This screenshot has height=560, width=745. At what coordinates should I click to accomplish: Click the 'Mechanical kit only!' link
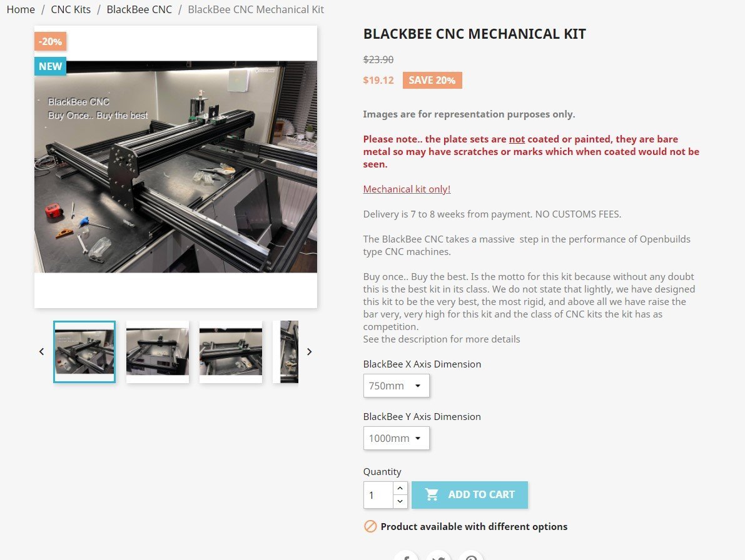[407, 189]
